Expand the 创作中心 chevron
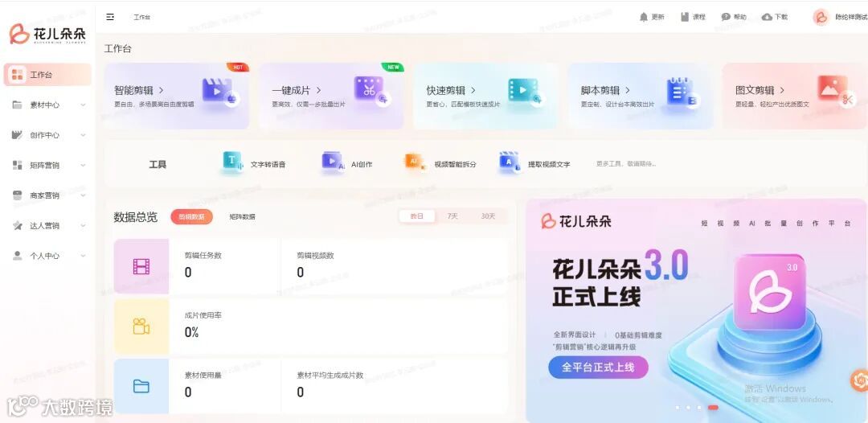The height and width of the screenshot is (423, 868). click(x=83, y=134)
